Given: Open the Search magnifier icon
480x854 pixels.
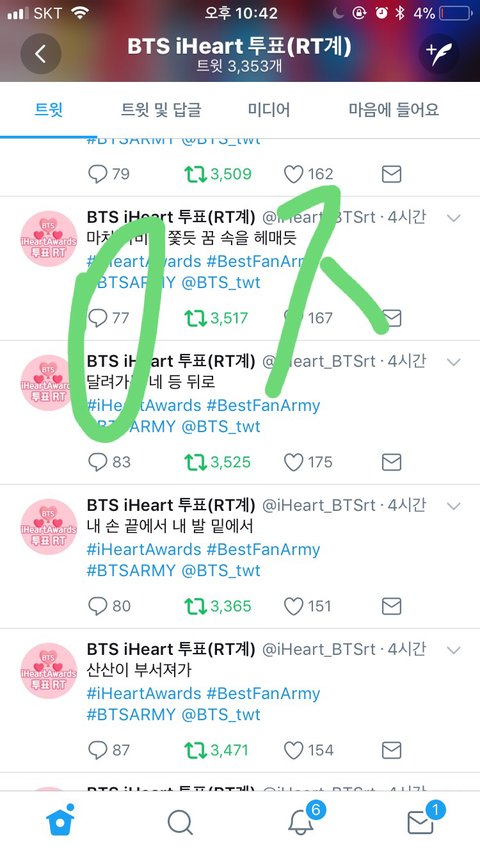Looking at the screenshot, I should [x=180, y=822].
